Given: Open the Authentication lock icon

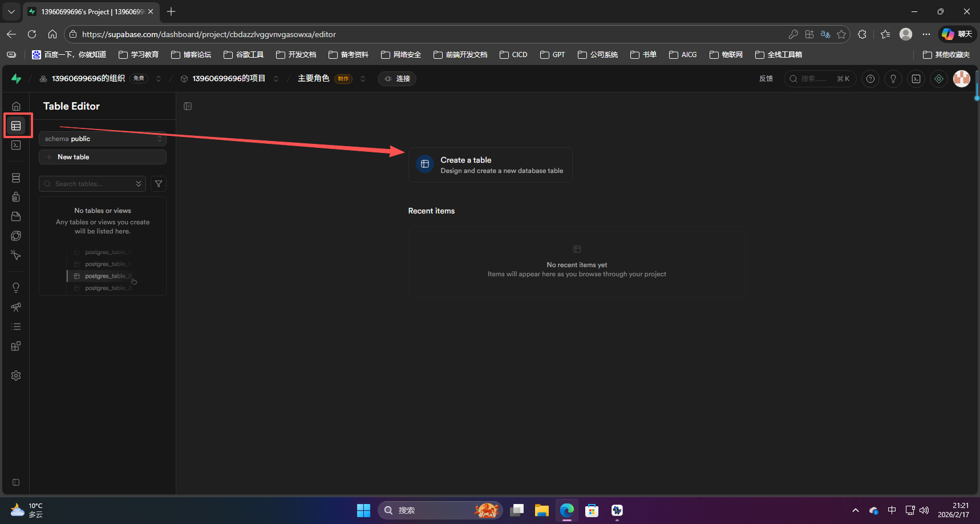Looking at the screenshot, I should 16,197.
